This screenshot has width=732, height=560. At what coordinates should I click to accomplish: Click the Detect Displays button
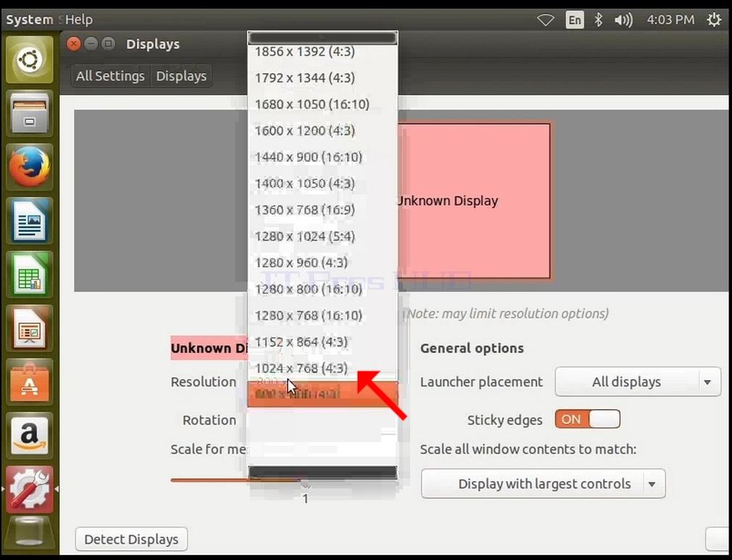[131, 540]
